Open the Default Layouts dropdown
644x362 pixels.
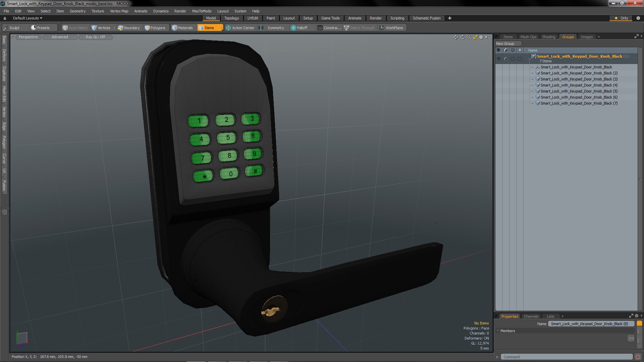point(28,18)
